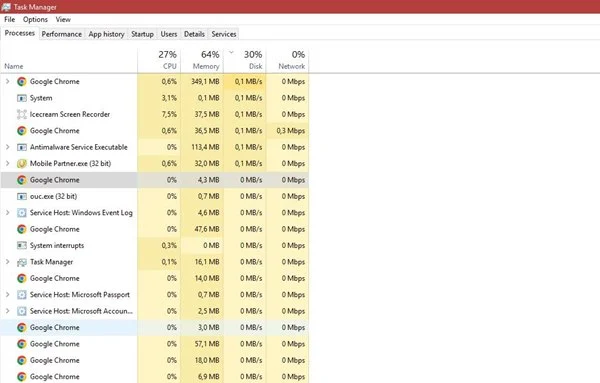Click the Service Host: Windows Event Log icon

click(x=22, y=213)
